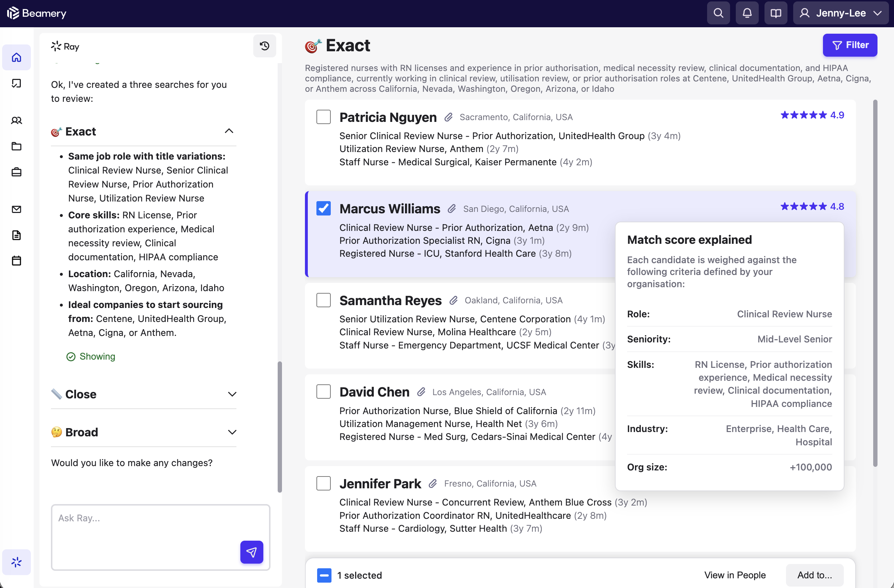Select David Chen checkbox
The width and height of the screenshot is (894, 588).
point(324,392)
